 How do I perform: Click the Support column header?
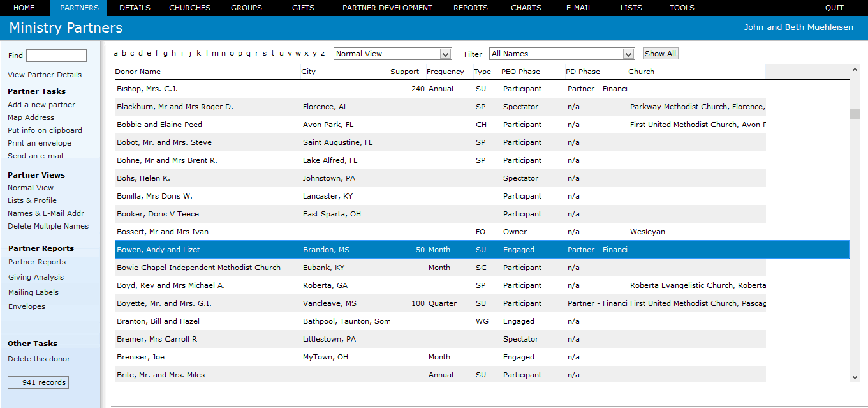coord(404,72)
